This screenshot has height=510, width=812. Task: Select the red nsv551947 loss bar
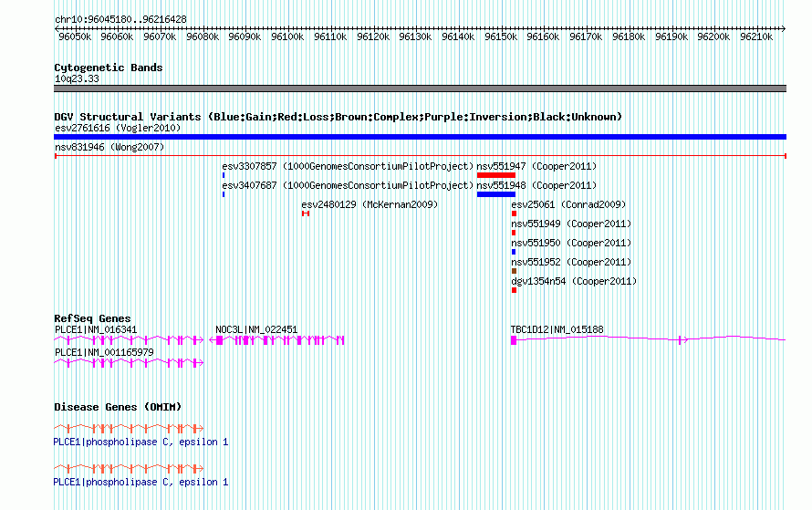(x=496, y=175)
